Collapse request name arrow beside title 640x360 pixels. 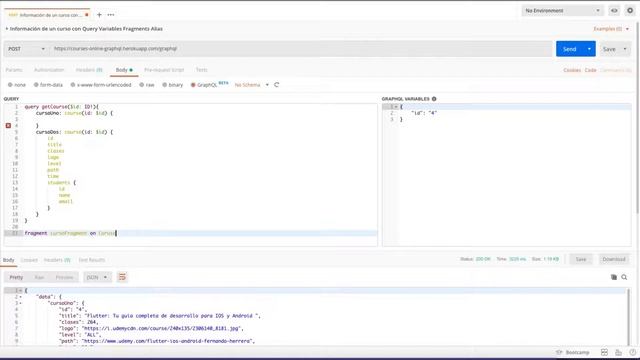(7, 29)
